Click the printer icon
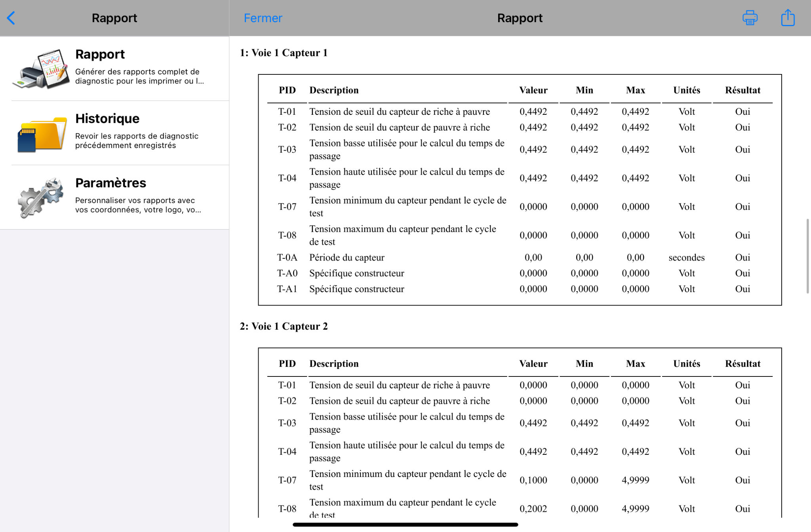Image resolution: width=811 pixels, height=532 pixels. (750, 18)
